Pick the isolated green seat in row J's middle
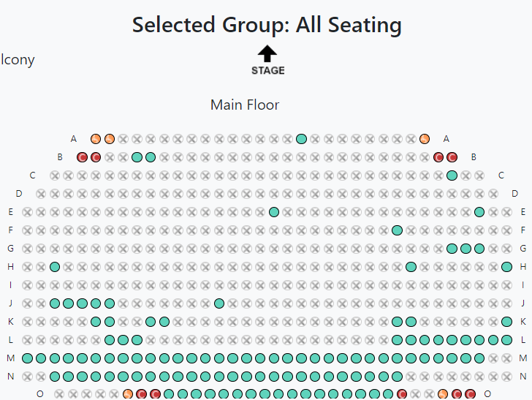The height and width of the screenshot is (400, 532). pos(219,303)
